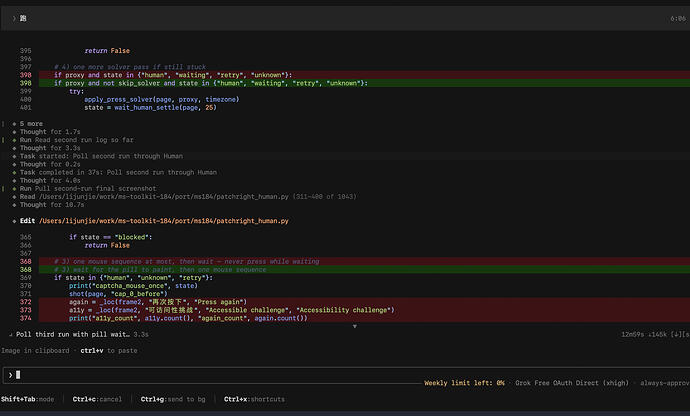Select 'Task completed in 37s' row
Viewport: 690px width, 416px height.
(x=118, y=173)
